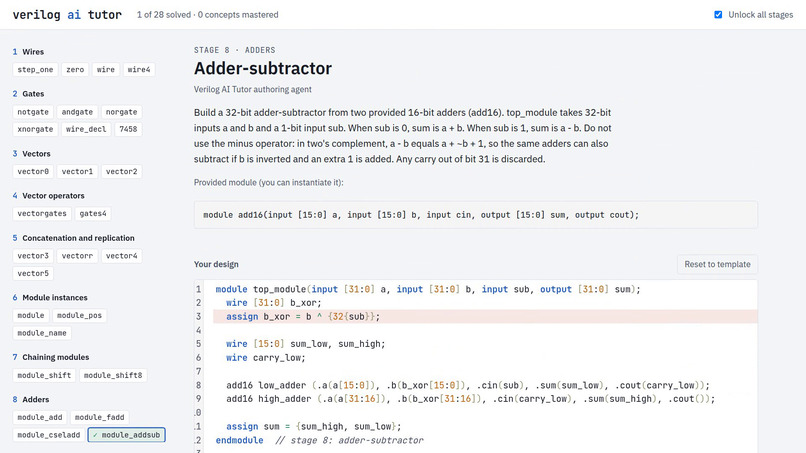Image resolution: width=806 pixels, height=453 pixels.
Task: Click the Wires stage heading
Action: [33, 52]
